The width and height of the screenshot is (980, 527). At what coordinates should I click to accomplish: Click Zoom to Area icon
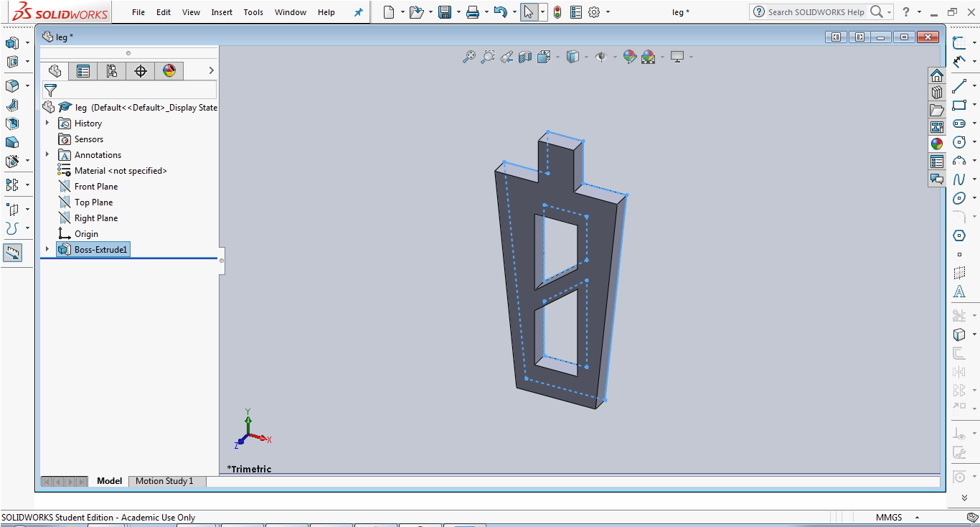[488, 57]
